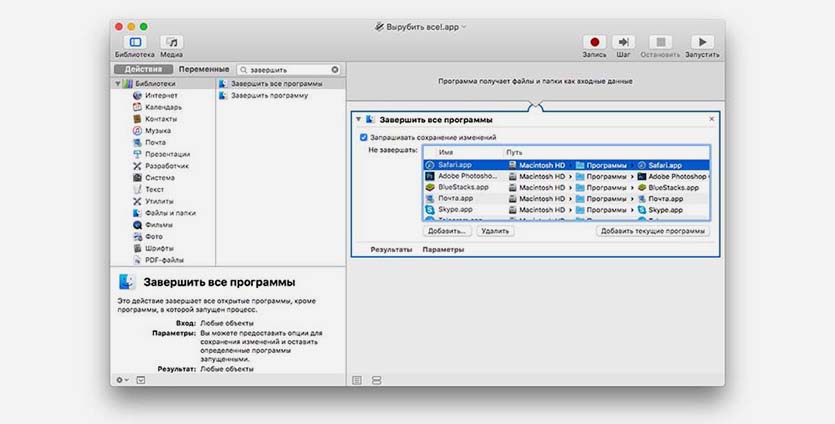Switch to the Действия tab
Image resolution: width=835 pixels, height=424 pixels.
point(143,69)
